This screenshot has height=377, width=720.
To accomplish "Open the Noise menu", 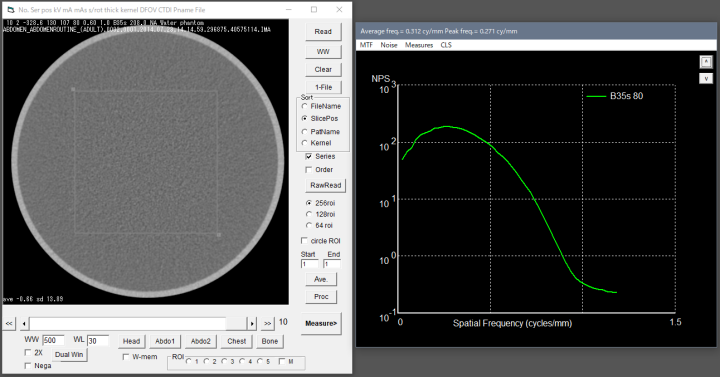I will (389, 45).
